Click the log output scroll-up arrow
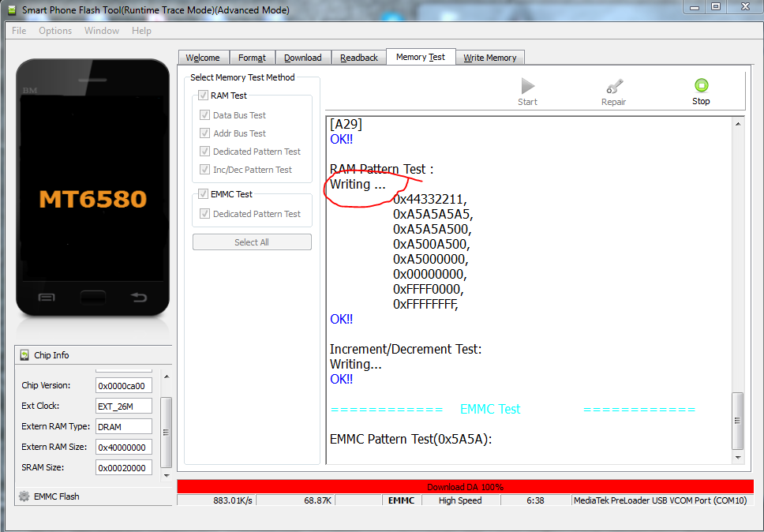Screen dimensions: 764x532 pyautogui.click(x=738, y=124)
